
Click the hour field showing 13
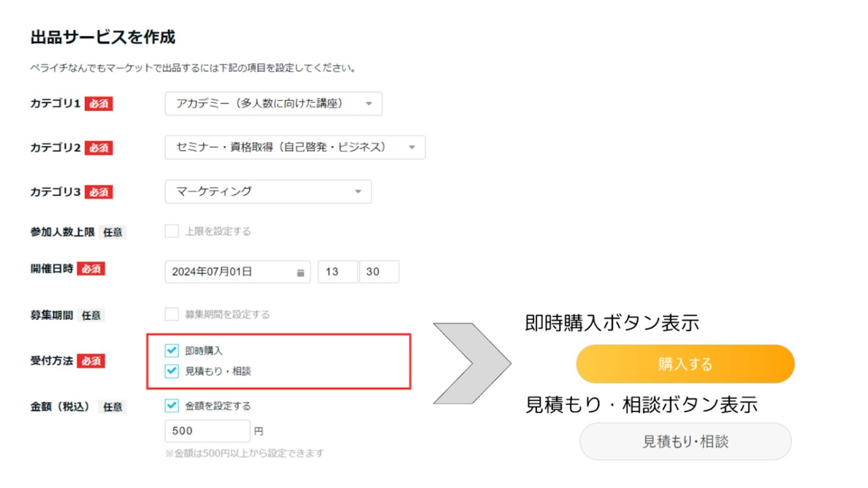click(337, 272)
